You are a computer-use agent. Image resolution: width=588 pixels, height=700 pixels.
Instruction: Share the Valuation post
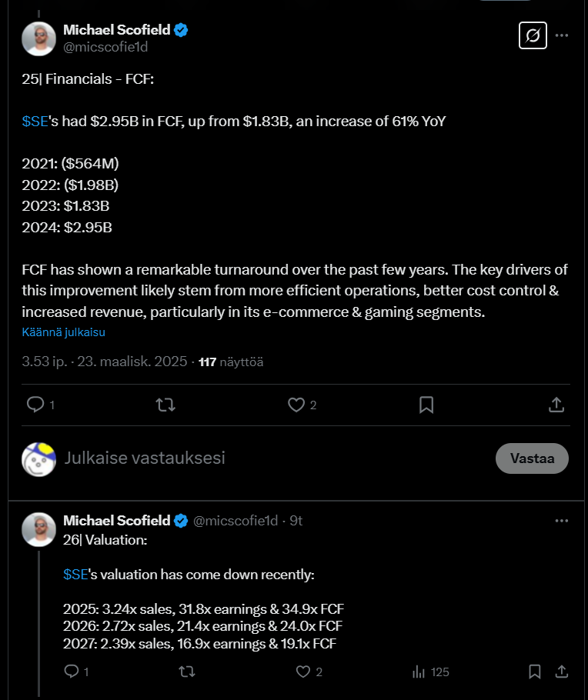(562, 672)
